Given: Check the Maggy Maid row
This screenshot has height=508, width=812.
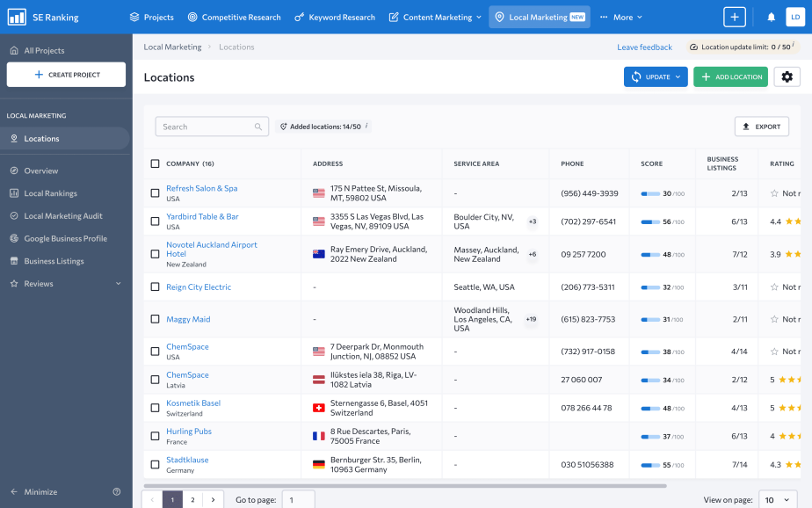Looking at the screenshot, I should click(x=155, y=319).
